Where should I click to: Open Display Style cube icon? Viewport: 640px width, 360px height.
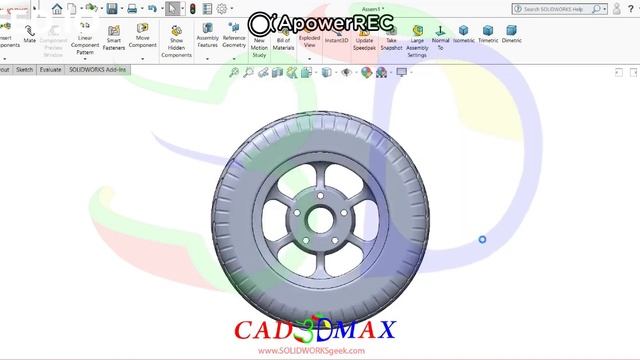[x=327, y=73]
